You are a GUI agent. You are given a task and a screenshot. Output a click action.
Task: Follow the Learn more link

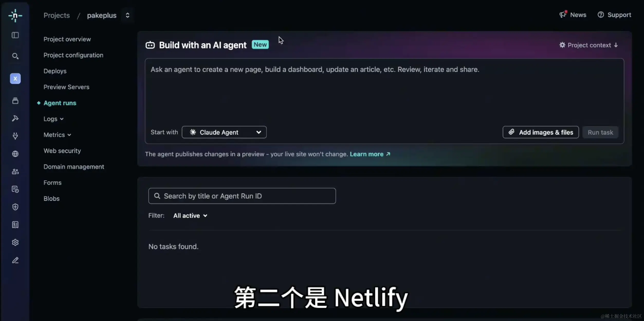point(370,154)
